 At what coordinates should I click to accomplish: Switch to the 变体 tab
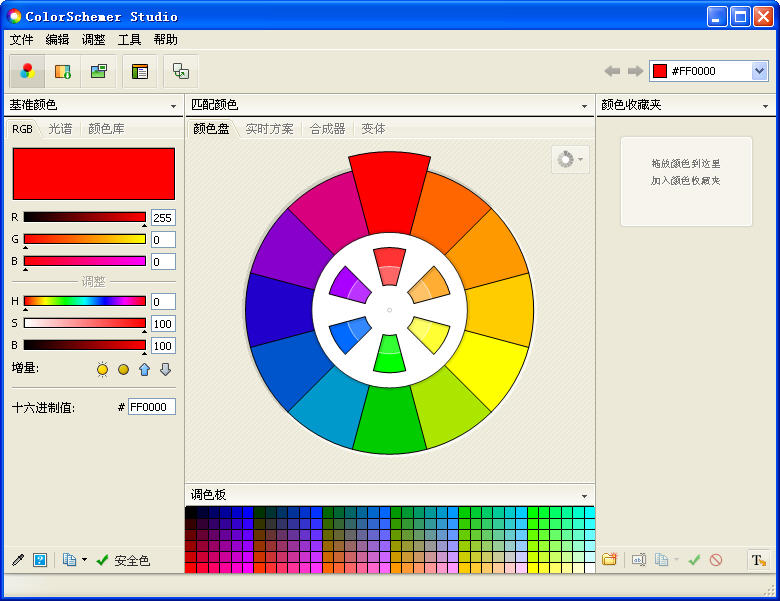[x=373, y=129]
